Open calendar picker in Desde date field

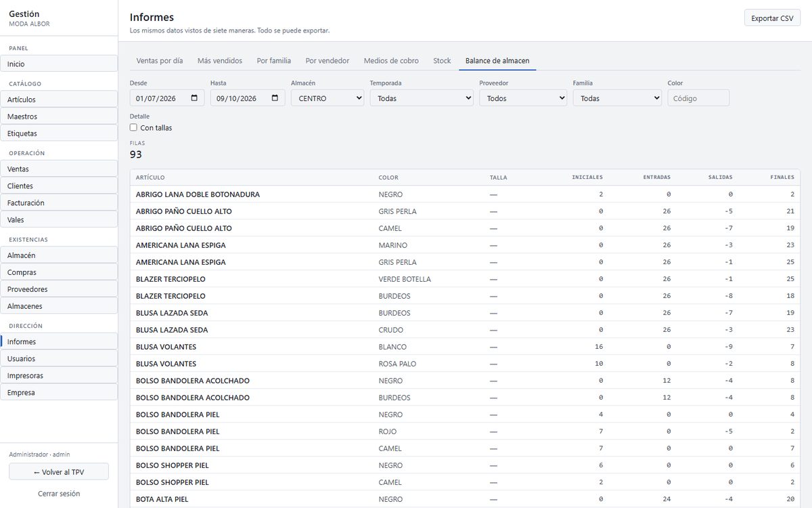[x=194, y=98]
